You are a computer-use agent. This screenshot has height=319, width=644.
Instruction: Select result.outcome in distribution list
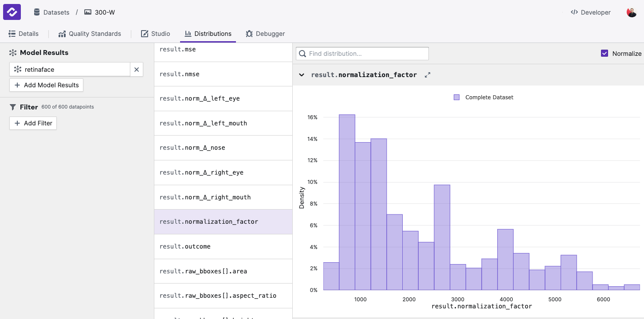click(x=223, y=246)
